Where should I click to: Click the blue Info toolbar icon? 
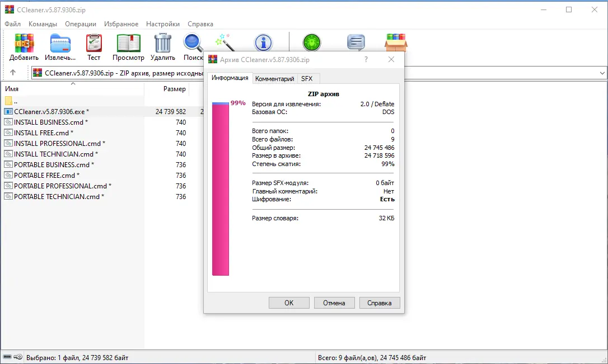tap(263, 42)
